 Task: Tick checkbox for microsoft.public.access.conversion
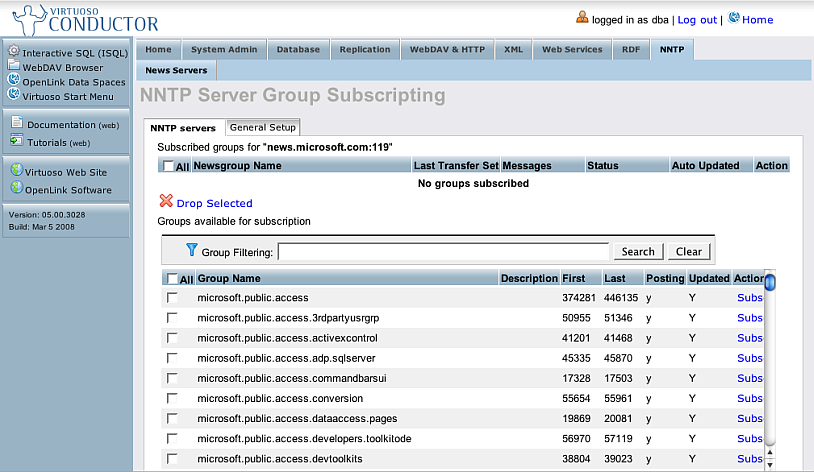173,398
